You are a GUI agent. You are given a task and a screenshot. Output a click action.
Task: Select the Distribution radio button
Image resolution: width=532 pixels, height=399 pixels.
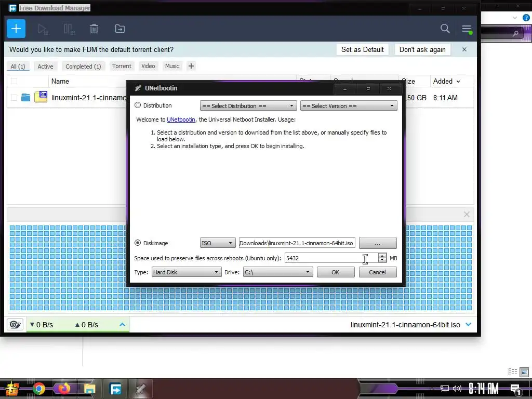click(x=137, y=105)
